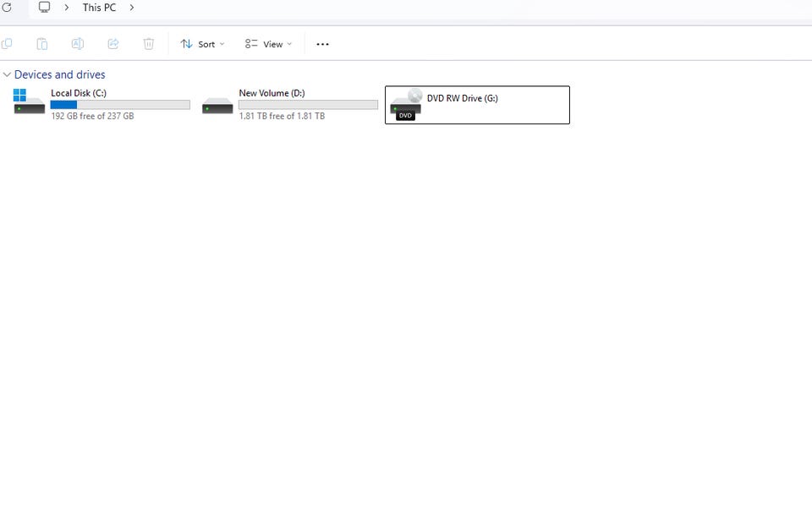Select the DVD RW Drive (G:) icon
Screen dimensions: 812x532
405,104
